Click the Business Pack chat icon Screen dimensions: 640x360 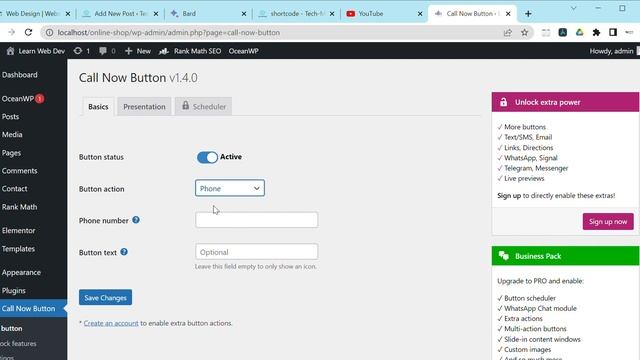click(504, 256)
